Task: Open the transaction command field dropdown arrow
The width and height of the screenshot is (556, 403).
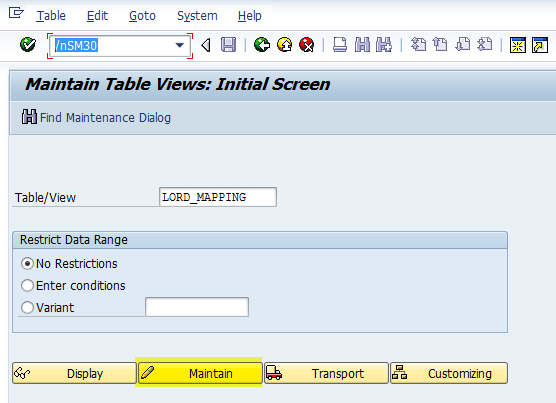Action: (180, 45)
